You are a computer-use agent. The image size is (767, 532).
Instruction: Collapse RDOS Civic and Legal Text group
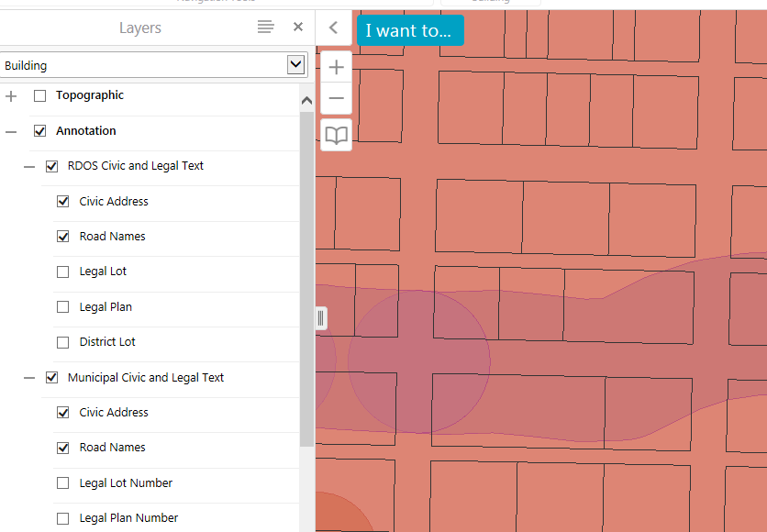pyautogui.click(x=29, y=167)
